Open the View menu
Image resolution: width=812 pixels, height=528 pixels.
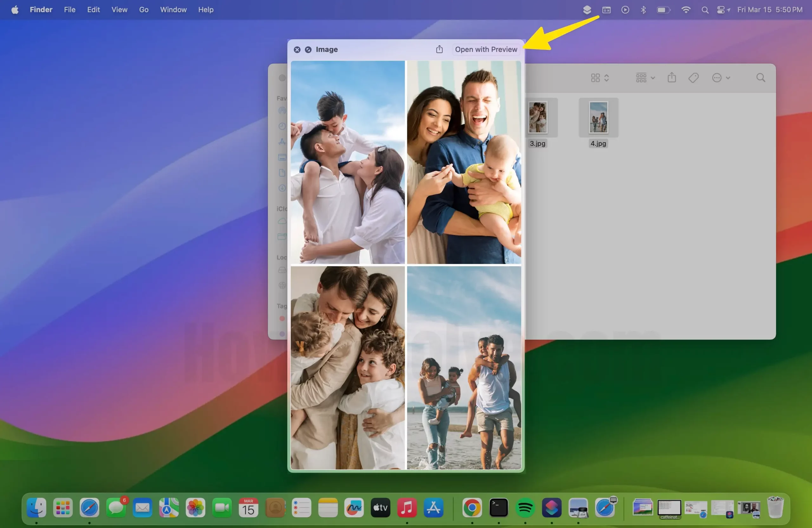[x=119, y=10]
